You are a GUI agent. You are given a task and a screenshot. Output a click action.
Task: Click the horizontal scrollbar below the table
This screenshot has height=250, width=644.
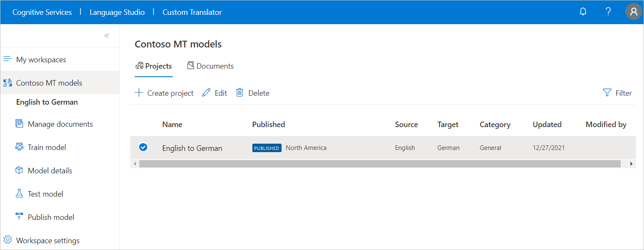pyautogui.click(x=381, y=164)
